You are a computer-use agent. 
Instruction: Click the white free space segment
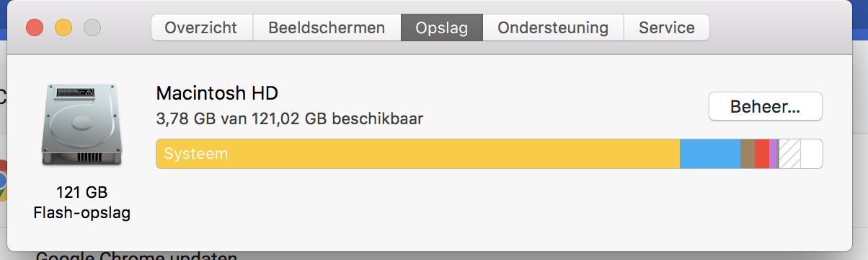click(811, 154)
